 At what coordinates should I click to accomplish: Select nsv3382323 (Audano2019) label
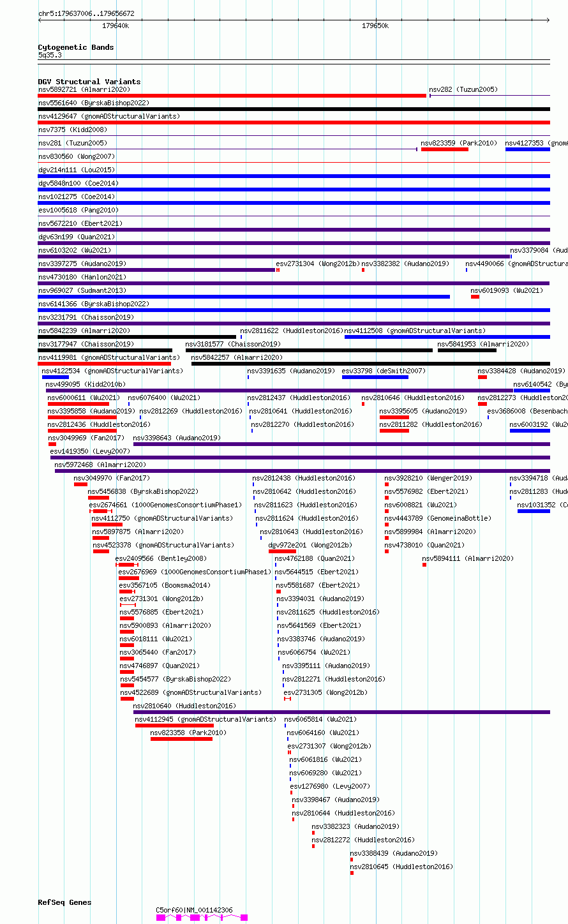pyautogui.click(x=355, y=827)
